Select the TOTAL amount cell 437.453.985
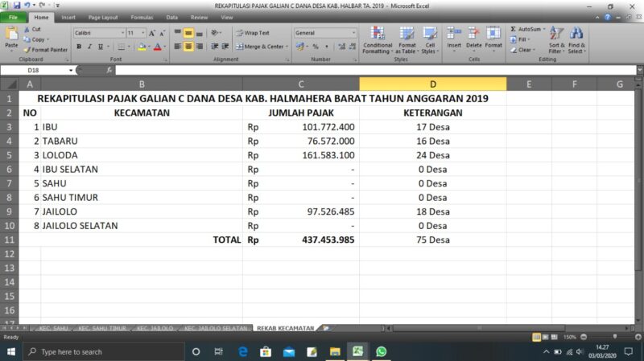Image resolution: width=644 pixels, height=361 pixels. point(302,240)
